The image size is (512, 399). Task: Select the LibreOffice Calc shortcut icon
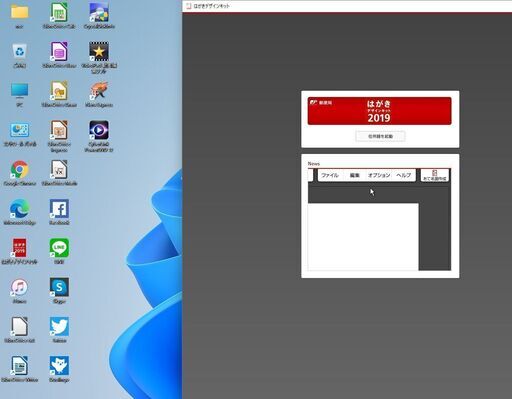tap(59, 15)
